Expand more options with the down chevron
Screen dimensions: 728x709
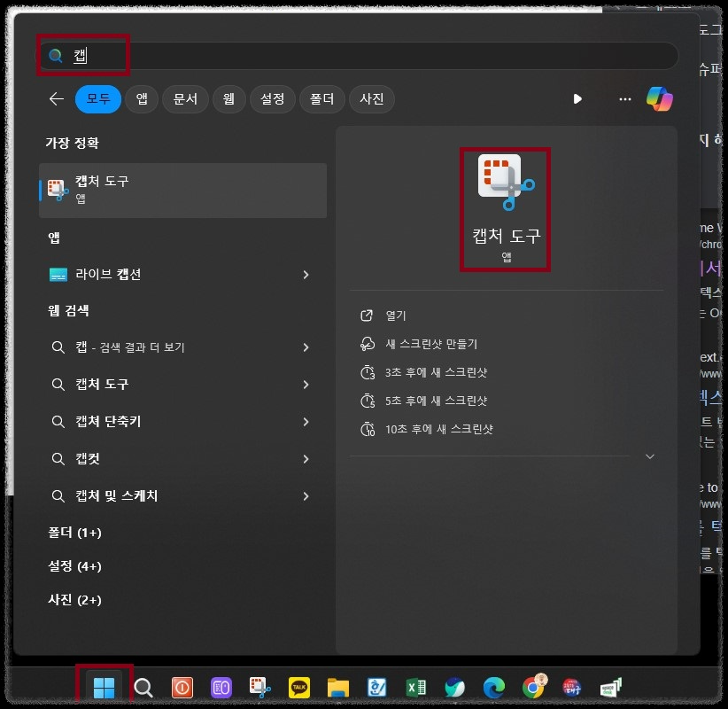650,456
